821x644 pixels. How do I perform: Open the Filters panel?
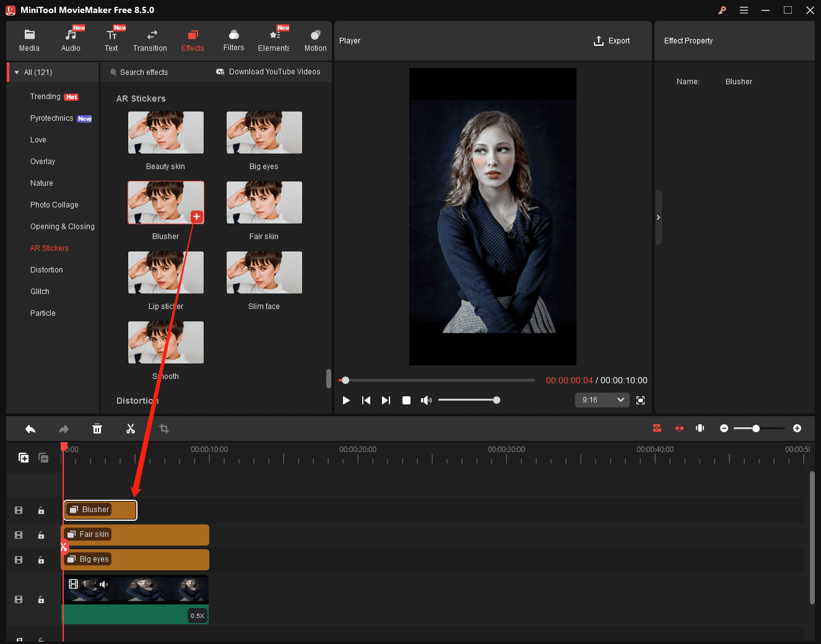tap(233, 39)
